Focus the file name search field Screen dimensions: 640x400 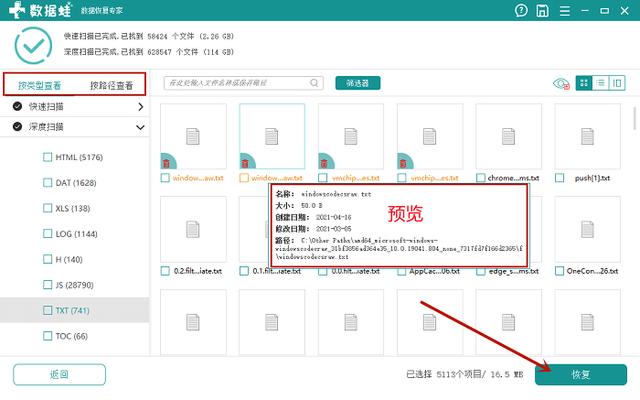point(243,83)
